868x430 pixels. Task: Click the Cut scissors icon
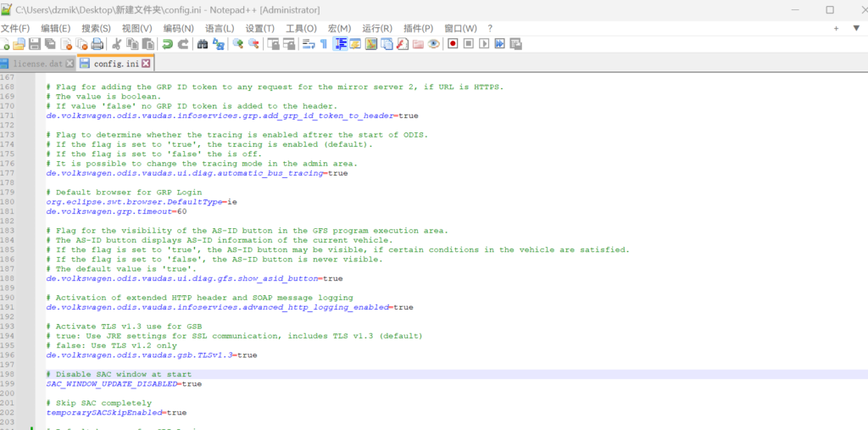click(x=118, y=44)
